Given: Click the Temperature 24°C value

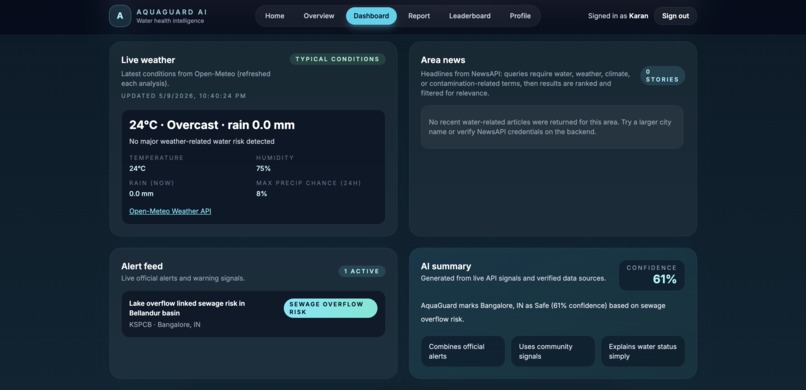Looking at the screenshot, I should click(137, 169).
